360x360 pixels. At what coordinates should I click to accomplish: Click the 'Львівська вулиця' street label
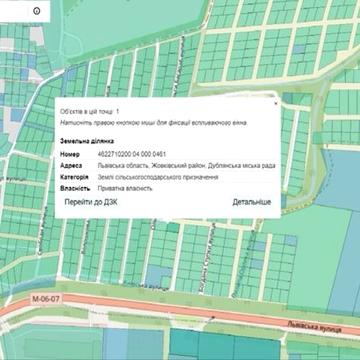(314, 326)
